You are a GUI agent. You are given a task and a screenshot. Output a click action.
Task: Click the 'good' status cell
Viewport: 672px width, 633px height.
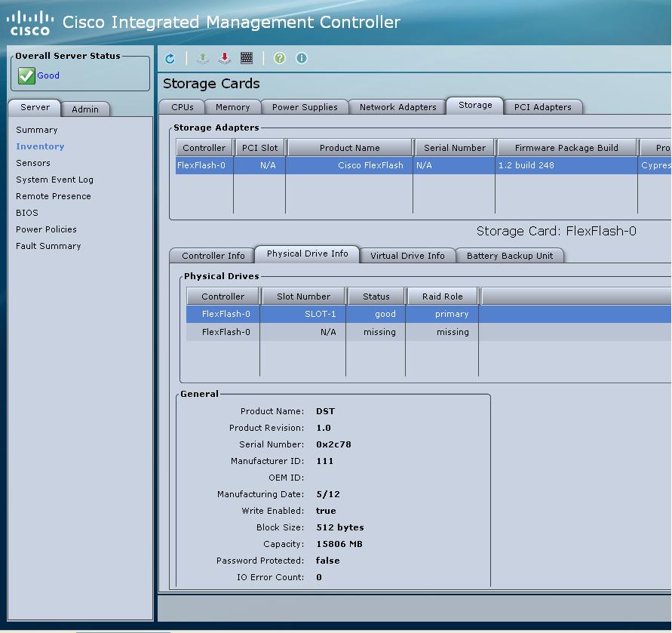tap(376, 315)
